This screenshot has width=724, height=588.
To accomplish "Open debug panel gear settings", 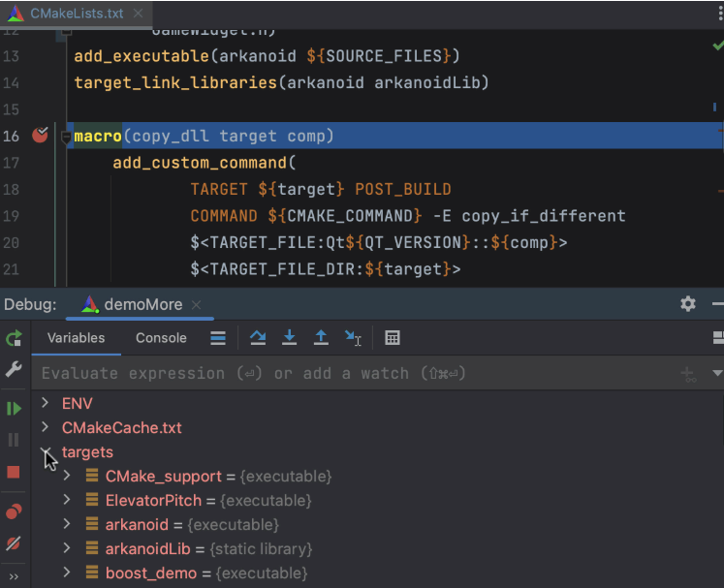I will 688,304.
